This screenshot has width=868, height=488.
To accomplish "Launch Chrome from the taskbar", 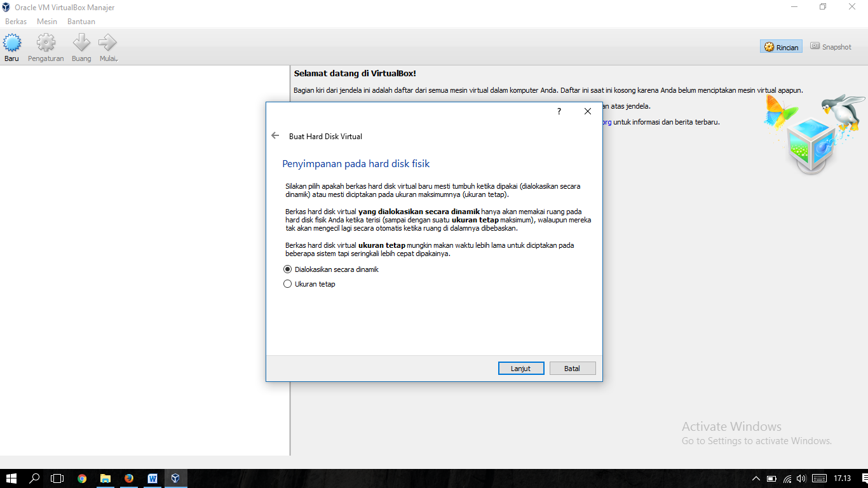I will coord(82,478).
